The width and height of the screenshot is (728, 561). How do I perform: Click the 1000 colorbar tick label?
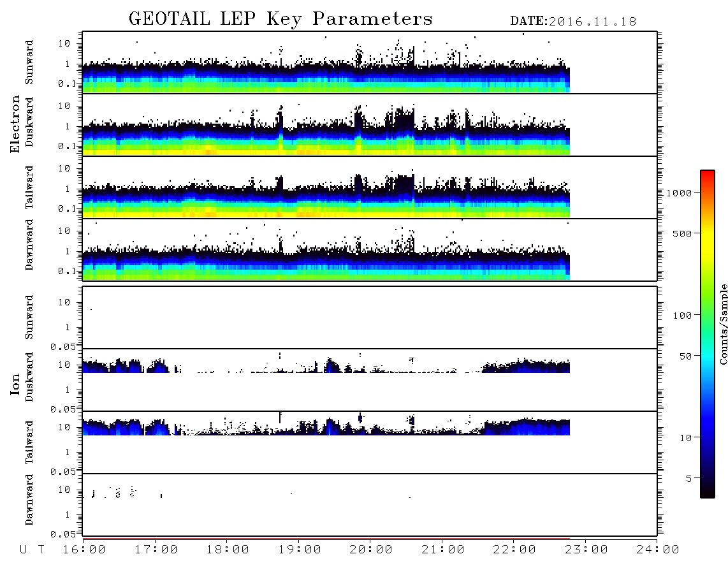coord(679,193)
